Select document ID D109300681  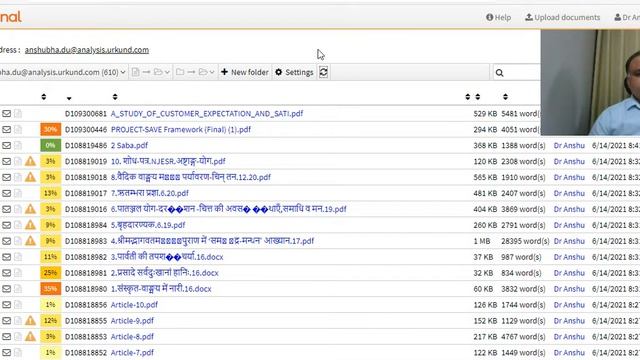point(86,113)
